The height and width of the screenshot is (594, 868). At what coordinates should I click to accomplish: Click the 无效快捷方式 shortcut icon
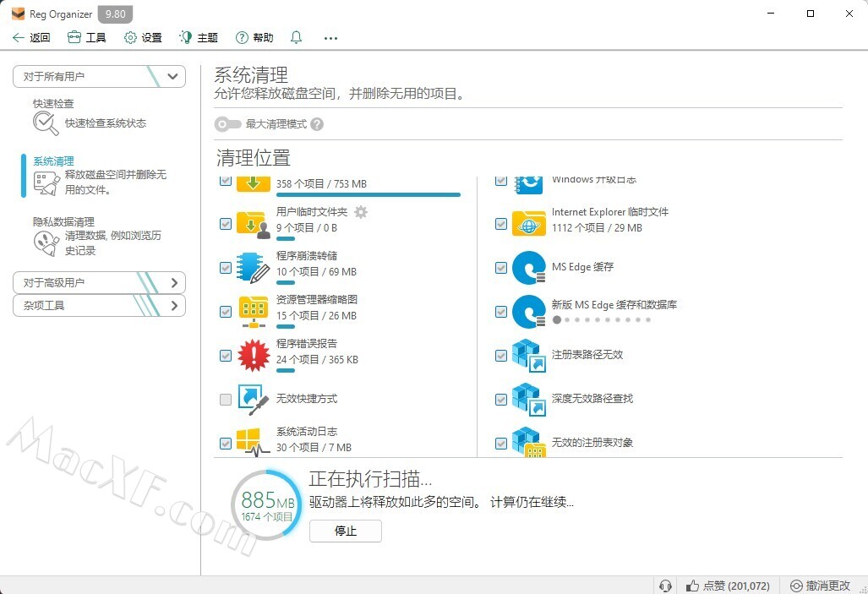click(253, 399)
